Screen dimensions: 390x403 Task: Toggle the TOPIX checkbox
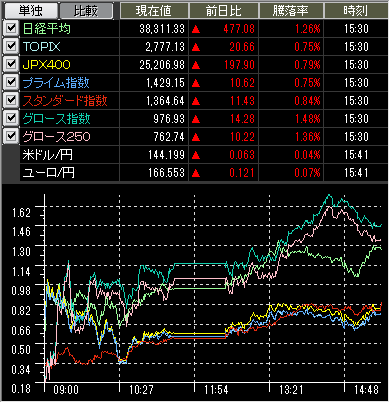click(x=11, y=46)
